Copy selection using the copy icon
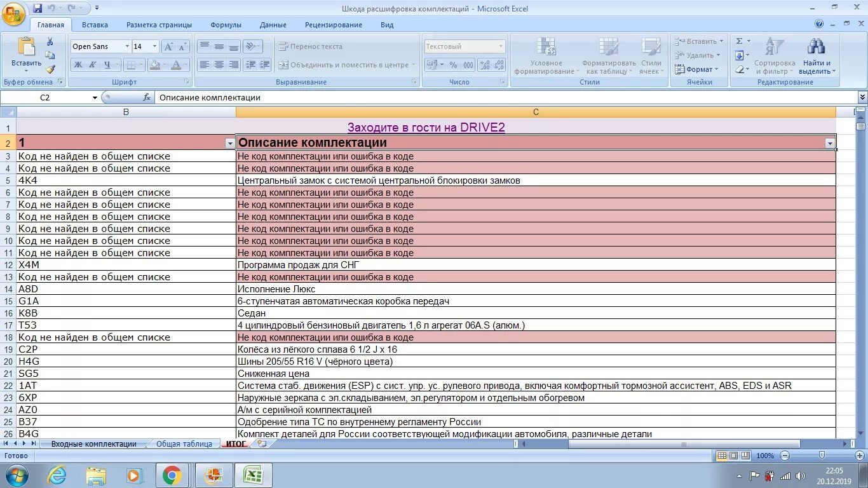The height and width of the screenshot is (488, 868). click(x=50, y=55)
